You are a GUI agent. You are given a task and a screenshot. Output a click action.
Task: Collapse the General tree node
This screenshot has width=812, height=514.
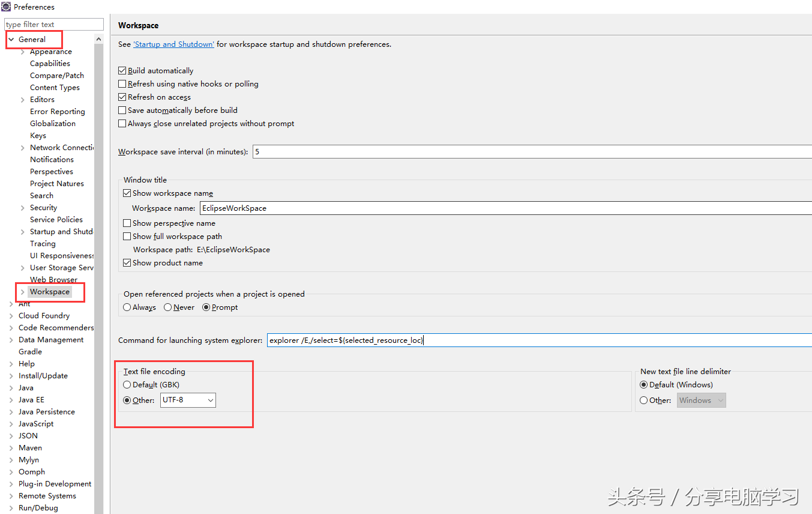pos(11,40)
